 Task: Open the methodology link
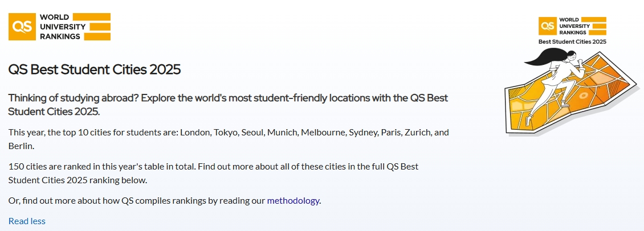tap(293, 201)
